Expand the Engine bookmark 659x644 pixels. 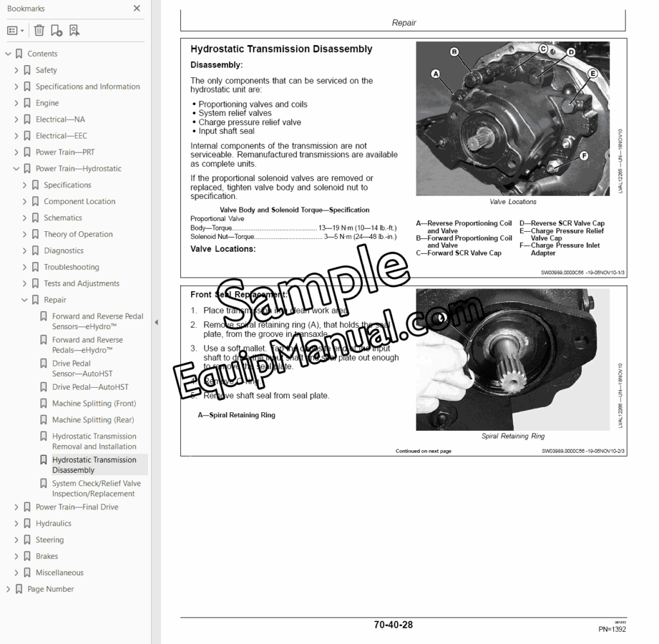[16, 103]
